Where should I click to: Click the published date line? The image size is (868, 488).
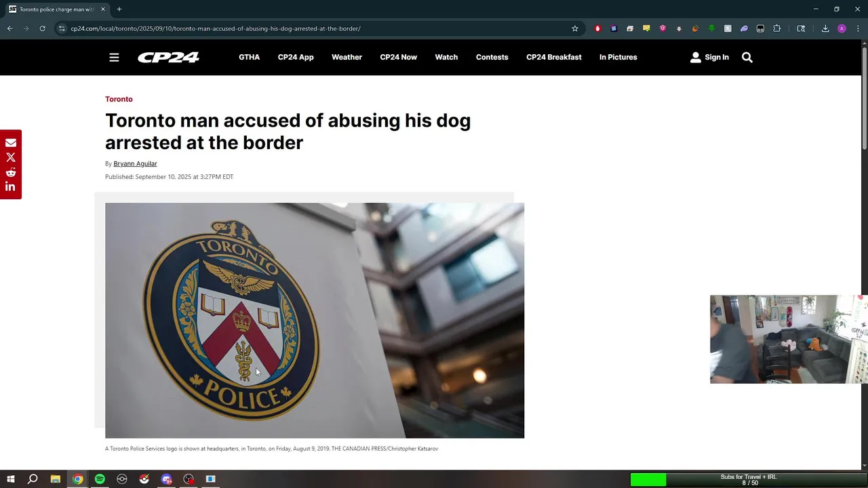pos(169,177)
